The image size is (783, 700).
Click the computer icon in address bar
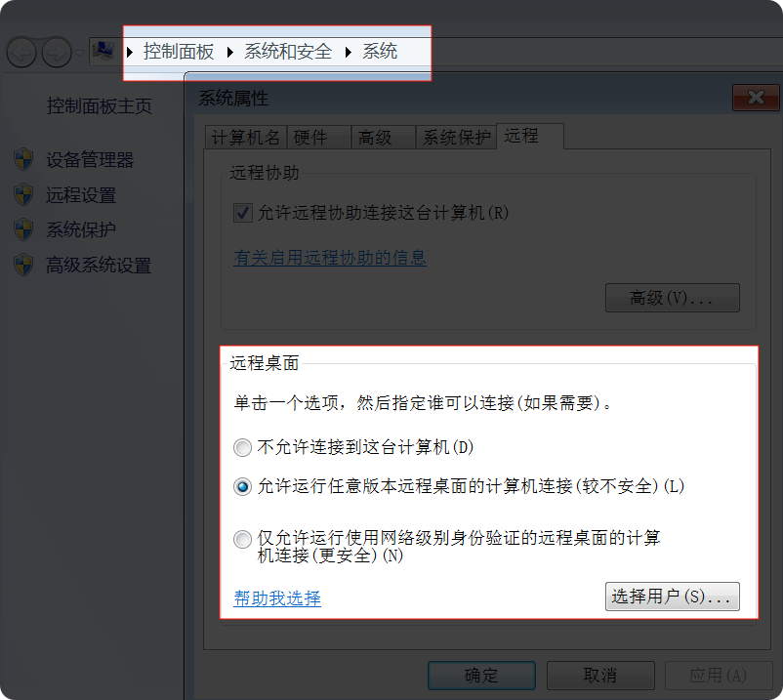[x=102, y=51]
